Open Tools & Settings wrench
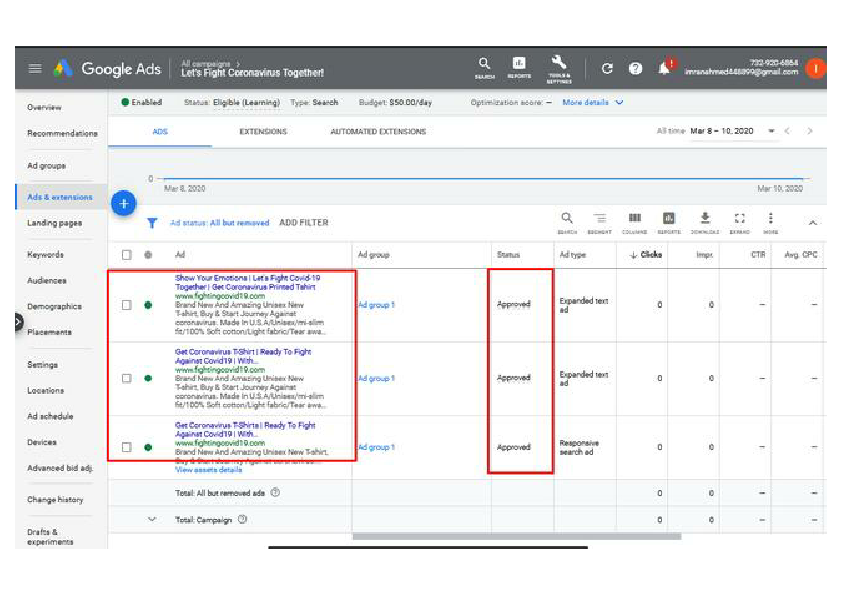The image size is (842, 595). pos(559,69)
